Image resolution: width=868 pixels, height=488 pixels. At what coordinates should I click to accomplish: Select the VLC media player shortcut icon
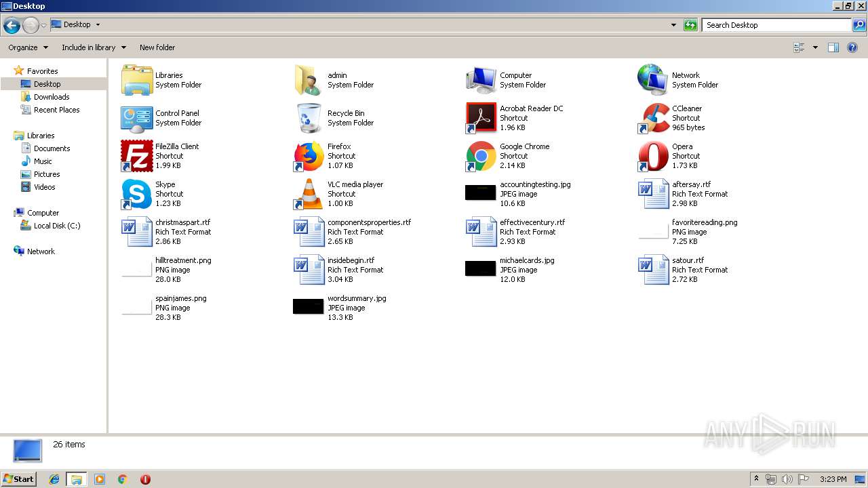309,194
